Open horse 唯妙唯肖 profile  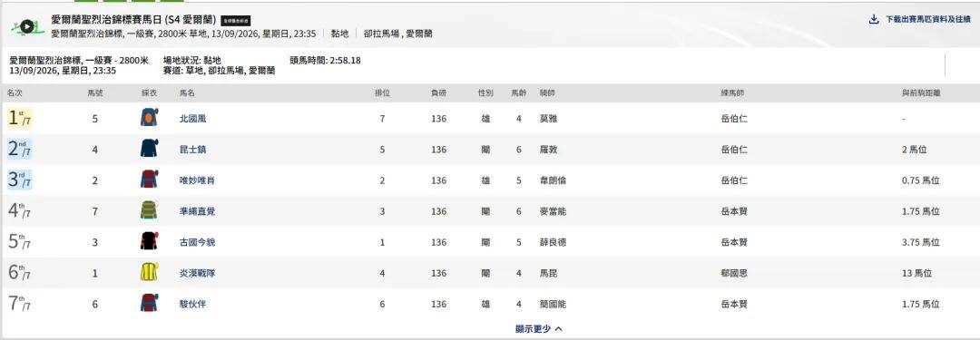coord(197,180)
